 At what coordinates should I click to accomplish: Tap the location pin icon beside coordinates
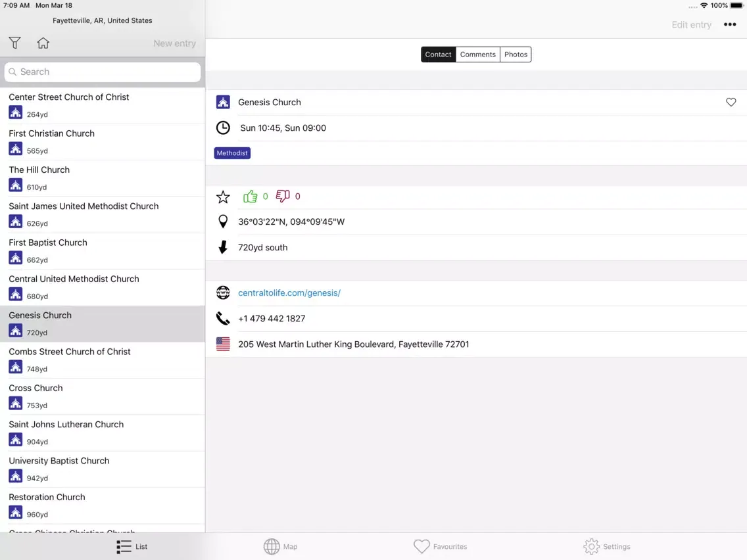[223, 222]
